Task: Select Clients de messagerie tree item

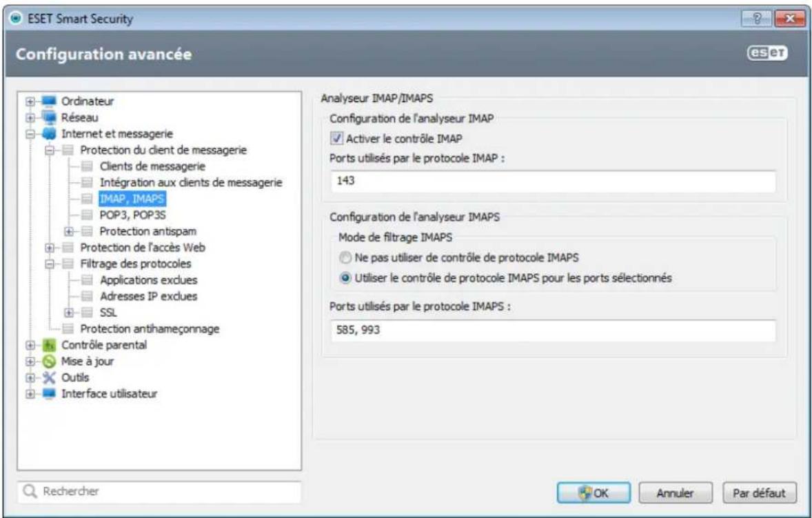Action: pyautogui.click(x=152, y=166)
